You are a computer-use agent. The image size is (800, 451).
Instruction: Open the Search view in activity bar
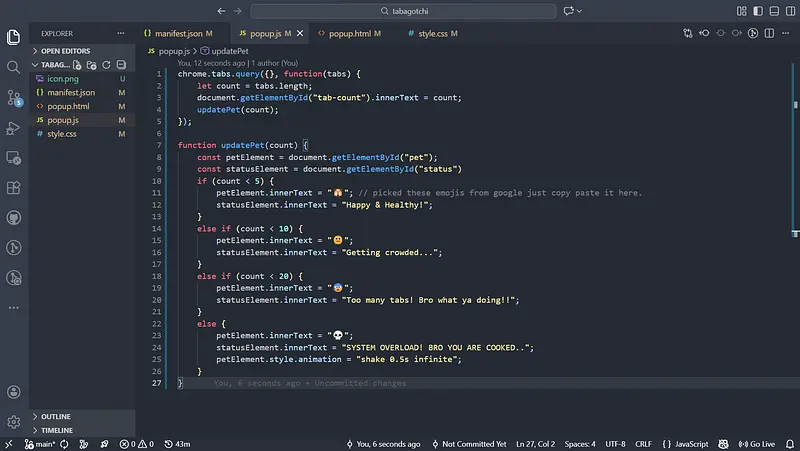[x=14, y=67]
